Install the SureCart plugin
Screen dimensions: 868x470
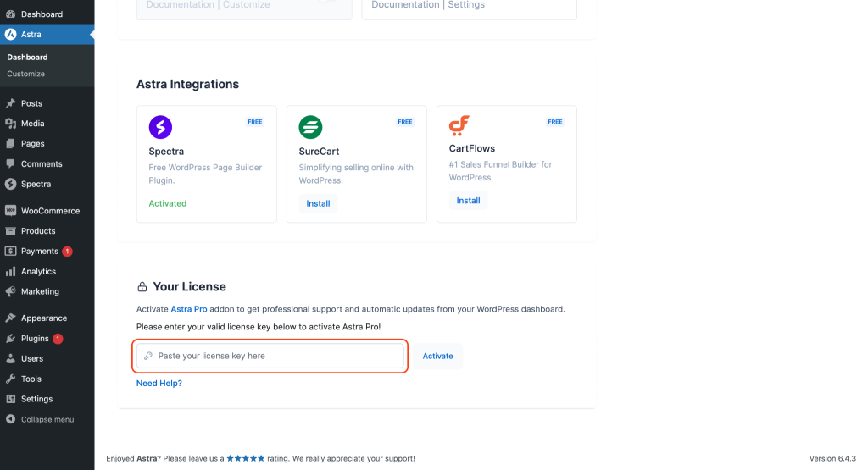pos(319,203)
